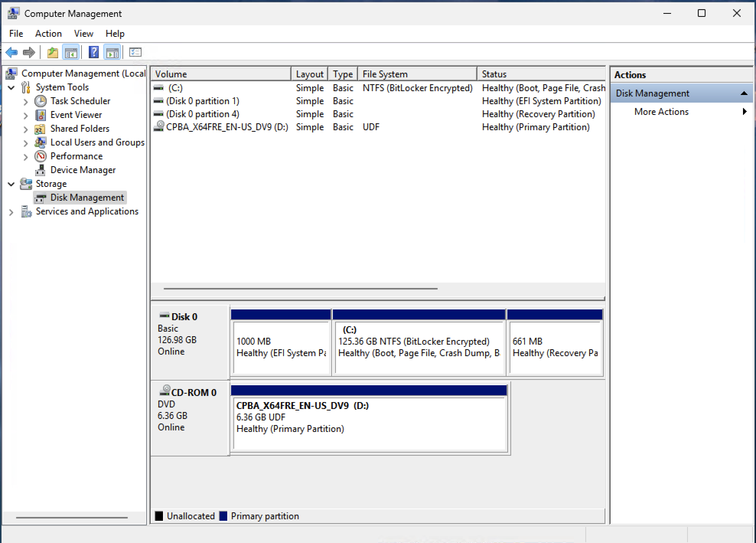Viewport: 756px width, 543px height.
Task: Click the System Tools icon
Action: coord(26,87)
